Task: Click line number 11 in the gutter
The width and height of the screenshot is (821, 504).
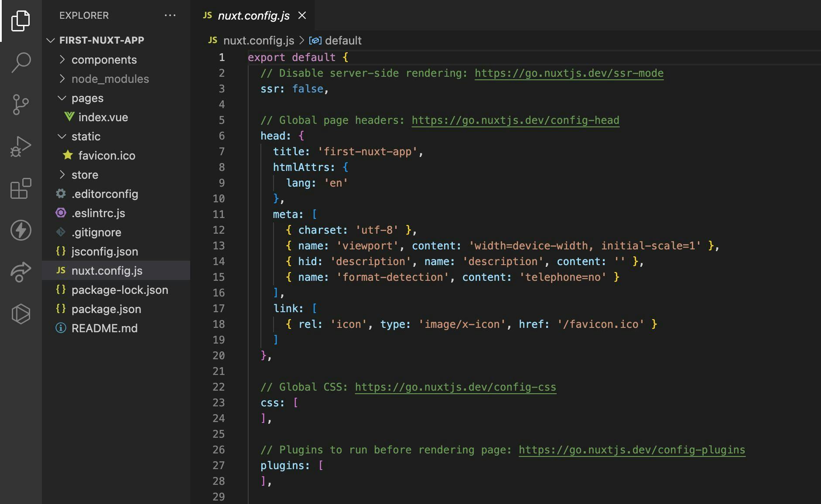Action: tap(219, 215)
